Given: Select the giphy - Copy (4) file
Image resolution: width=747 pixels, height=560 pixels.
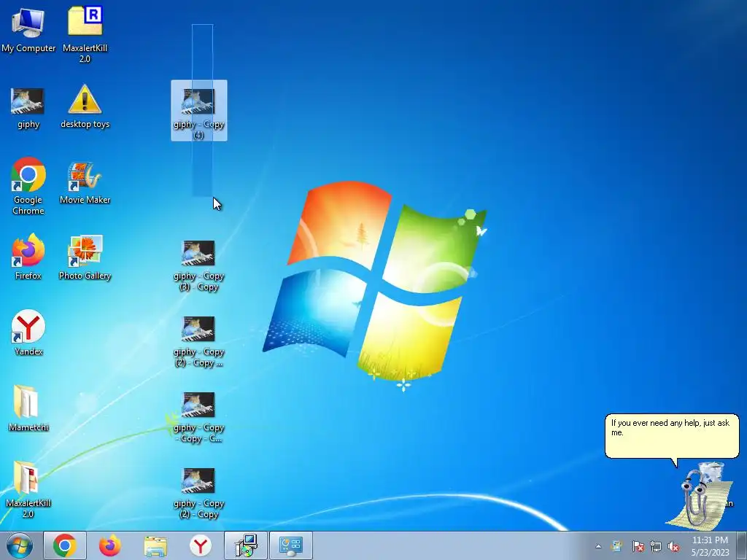Looking at the screenshot, I should (199, 111).
